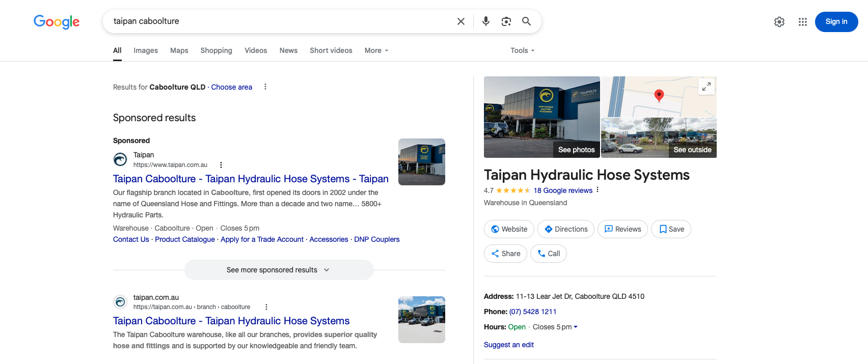Image resolution: width=868 pixels, height=364 pixels.
Task: Click the organic result warehouse thumbnail
Action: [422, 320]
